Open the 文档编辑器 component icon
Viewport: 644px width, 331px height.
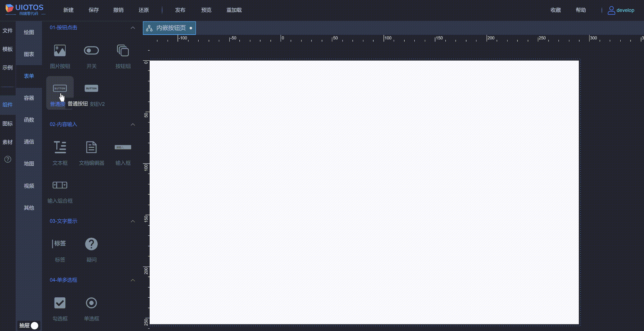91,147
